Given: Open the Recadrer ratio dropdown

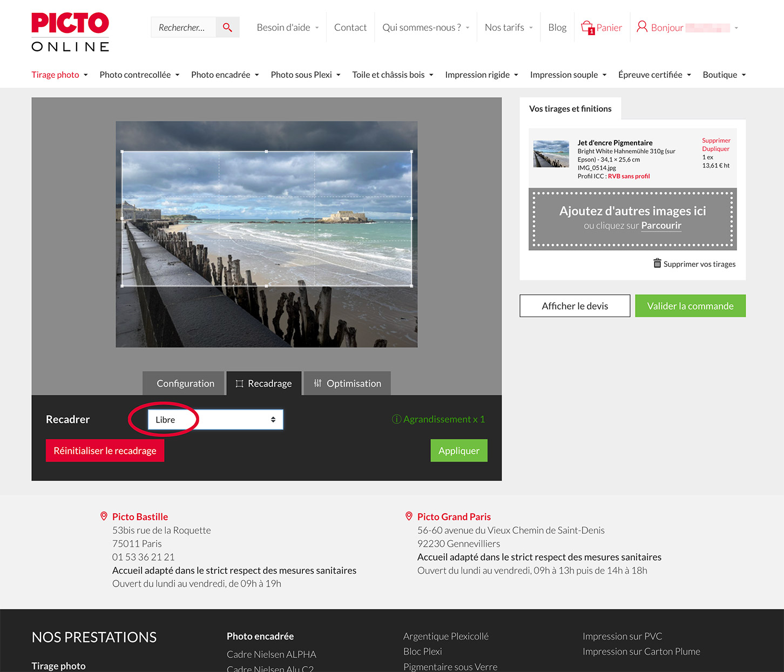Looking at the screenshot, I should (x=215, y=420).
